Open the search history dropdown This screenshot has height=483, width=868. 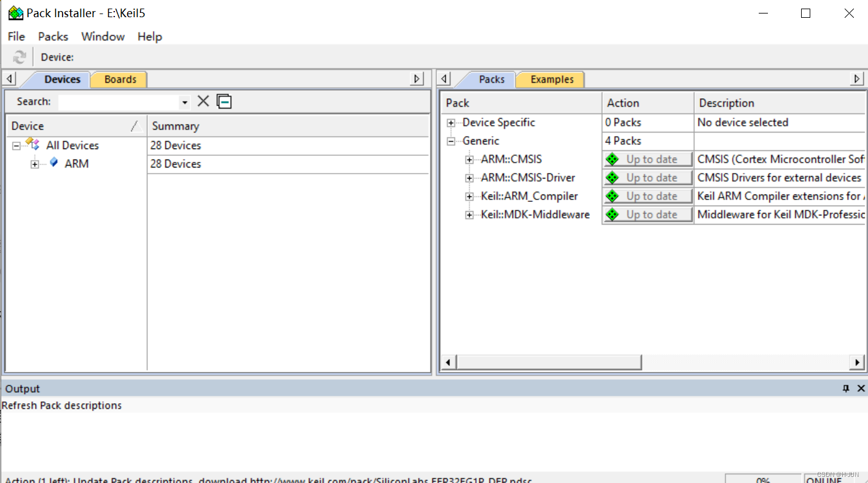click(185, 102)
